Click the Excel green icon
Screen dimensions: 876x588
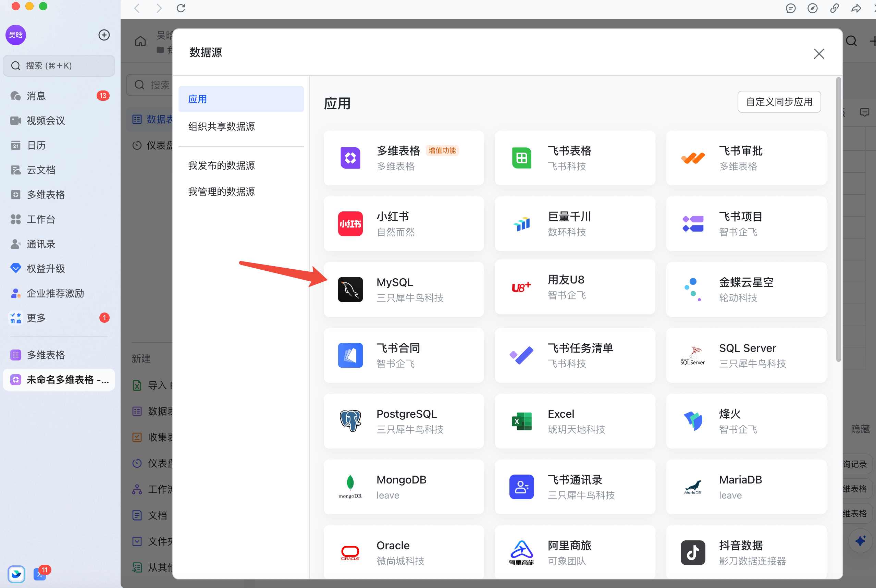521,421
